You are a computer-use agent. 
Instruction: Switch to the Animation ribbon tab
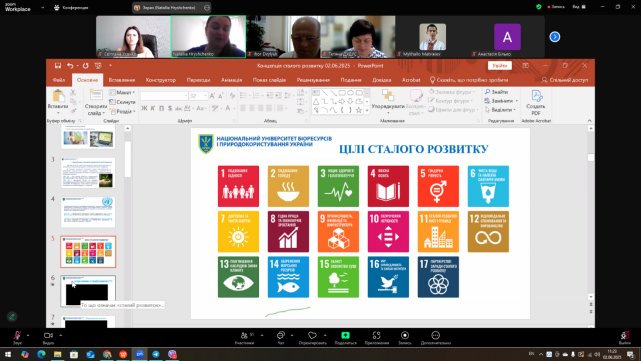click(x=231, y=80)
